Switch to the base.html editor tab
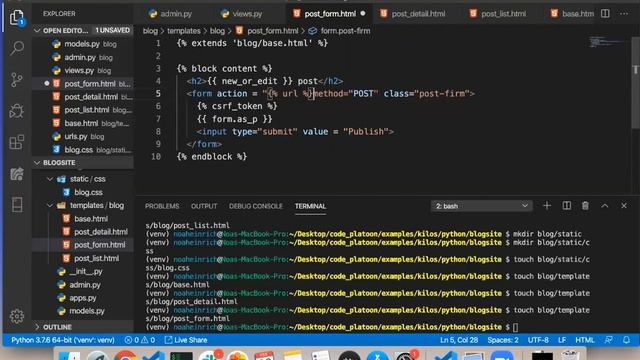This screenshot has height=360, width=640. click(x=572, y=13)
